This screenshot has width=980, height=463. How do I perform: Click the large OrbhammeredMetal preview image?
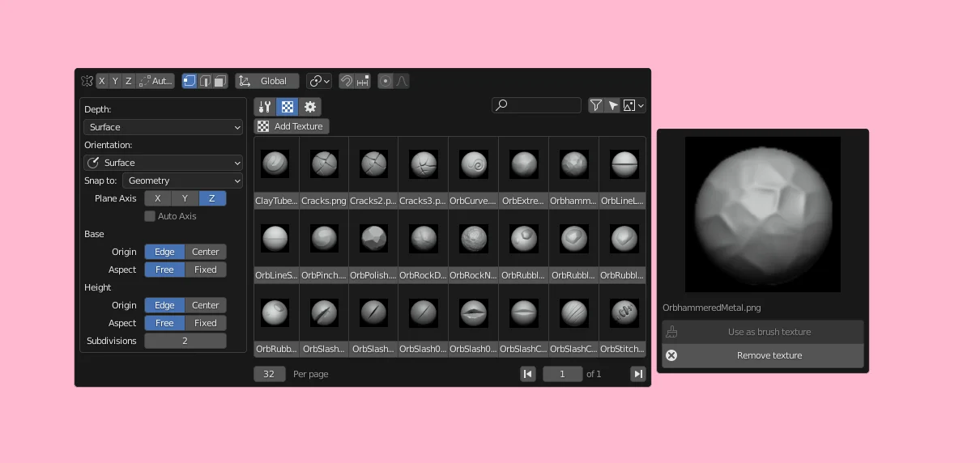763,215
